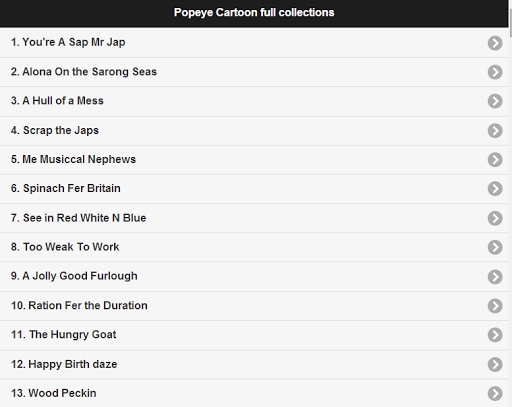512x407 pixels.
Task: Tap the chevron beside Alona On the Sarong Seas
Action: point(495,72)
